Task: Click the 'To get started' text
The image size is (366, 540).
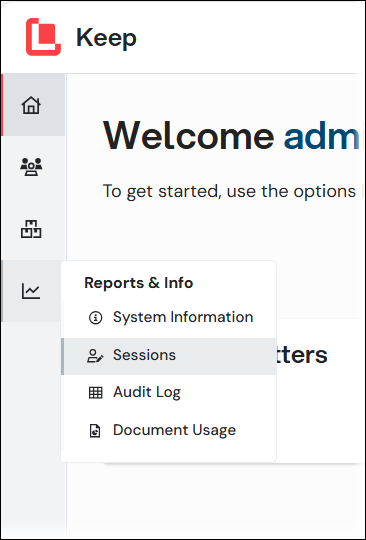Action: (x=229, y=191)
